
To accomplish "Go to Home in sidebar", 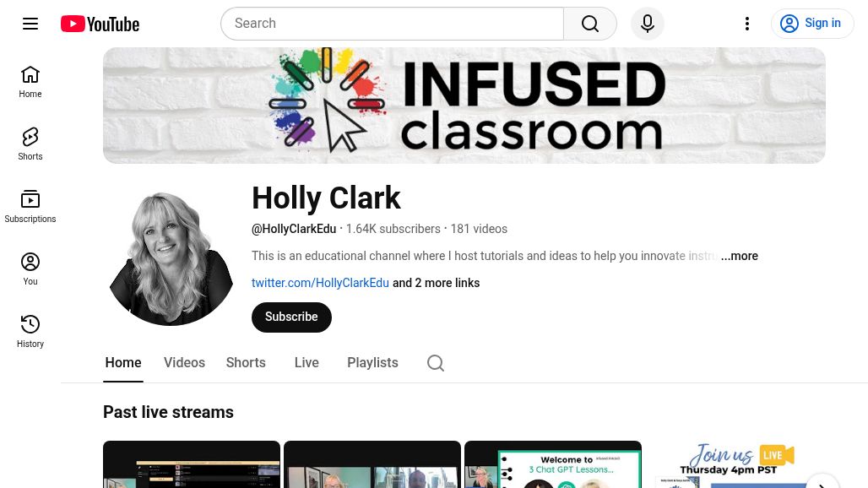I will click(x=30, y=82).
